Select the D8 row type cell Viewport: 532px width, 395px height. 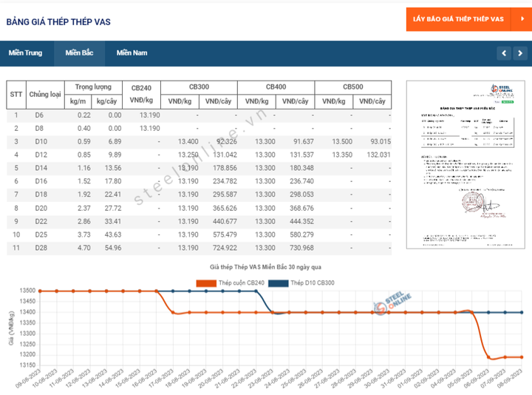point(39,129)
